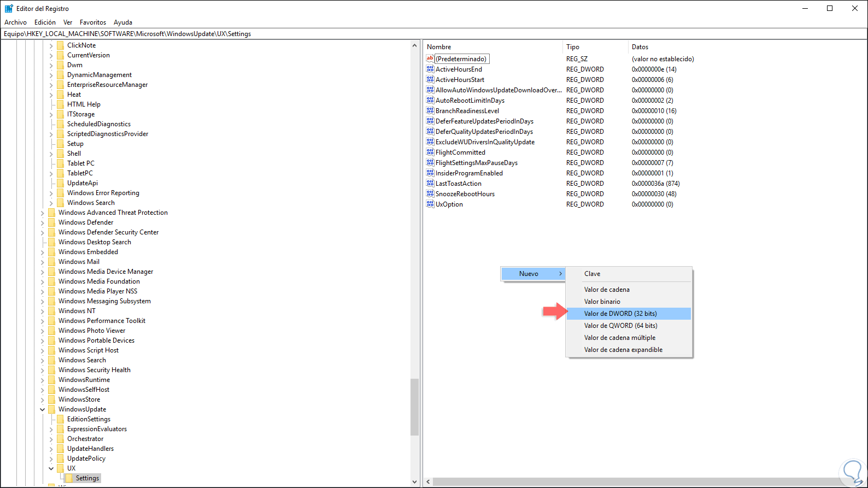Viewport: 868px width, 488px height.
Task: Click the Registry Editor title bar icon
Action: pyautogui.click(x=9, y=8)
